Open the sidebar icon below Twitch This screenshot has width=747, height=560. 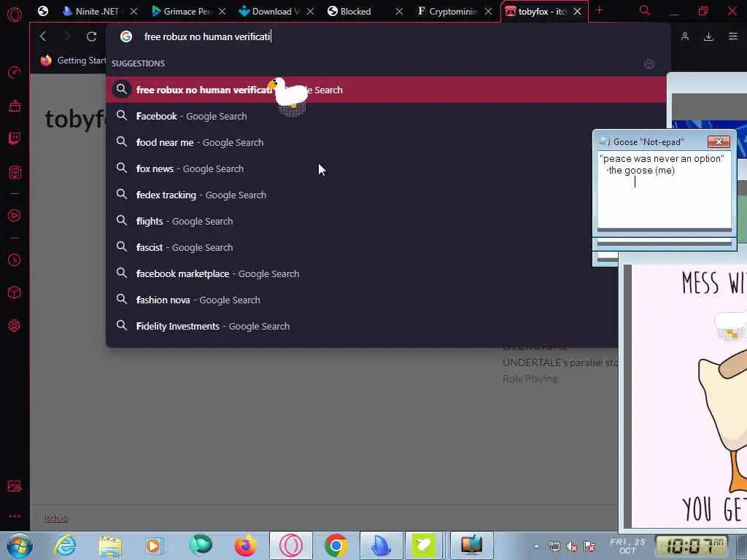[15, 172]
